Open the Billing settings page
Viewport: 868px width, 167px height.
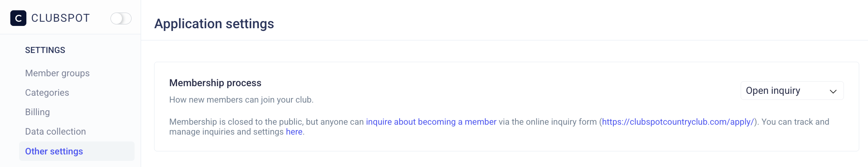pyautogui.click(x=37, y=112)
